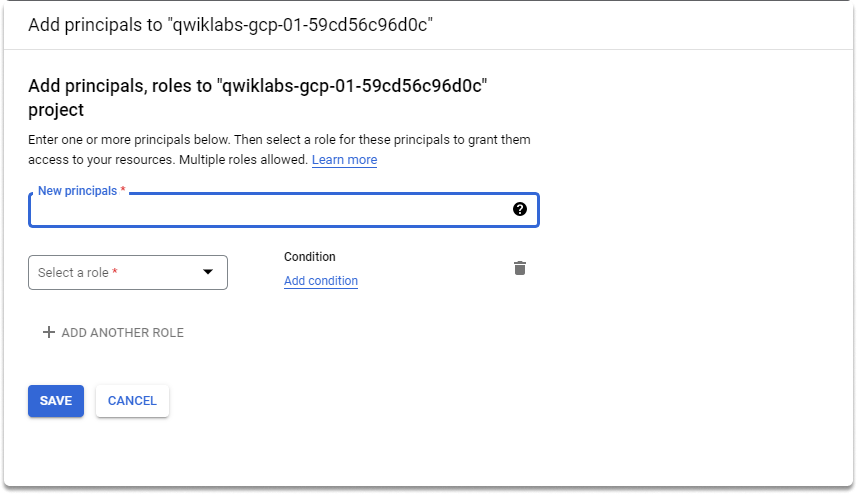Viewport: 857px width, 494px height.
Task: Click the Select a role placeholder text
Action: pyautogui.click(x=73, y=273)
